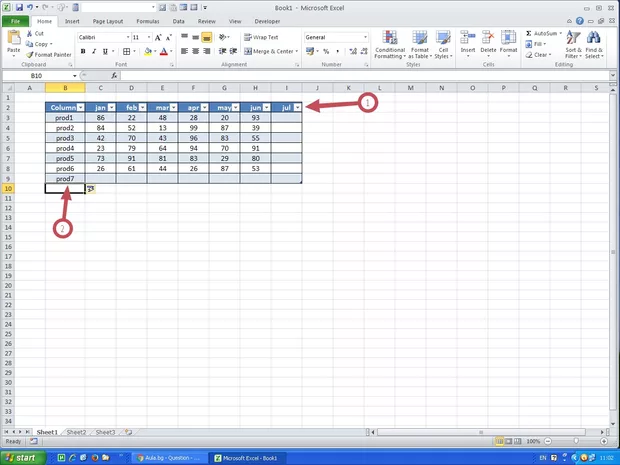Click the AutoCorrect options smart tag
The width and height of the screenshot is (620, 465).
coord(91,189)
